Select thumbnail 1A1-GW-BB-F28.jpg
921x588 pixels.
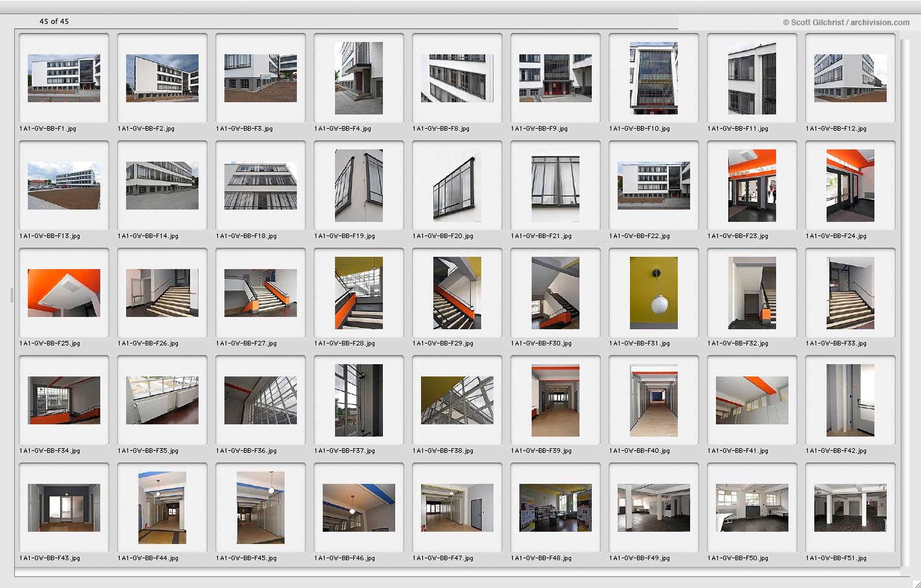(x=359, y=293)
